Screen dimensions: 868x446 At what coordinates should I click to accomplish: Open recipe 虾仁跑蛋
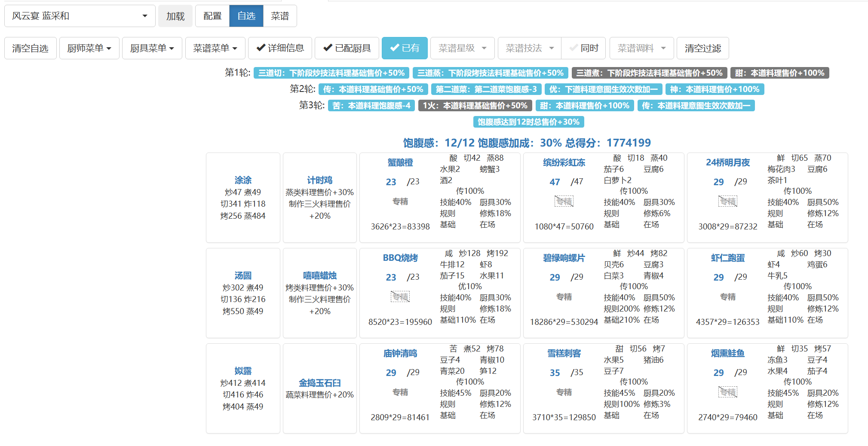pos(728,258)
